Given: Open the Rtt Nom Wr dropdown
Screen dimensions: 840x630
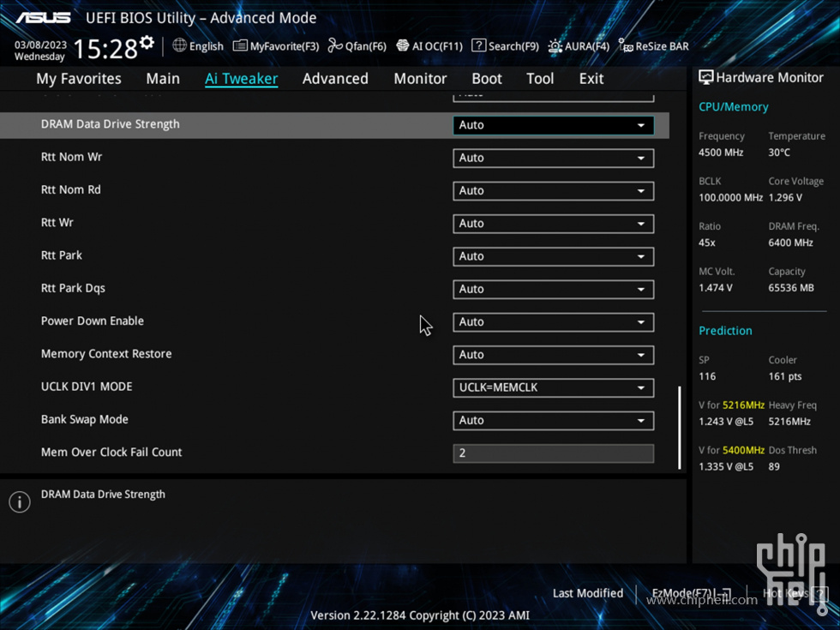Looking at the screenshot, I should [x=554, y=158].
